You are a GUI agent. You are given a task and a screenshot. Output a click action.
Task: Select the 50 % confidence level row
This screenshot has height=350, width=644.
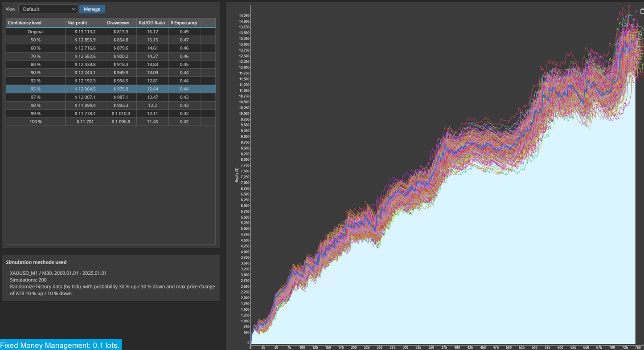click(x=111, y=40)
